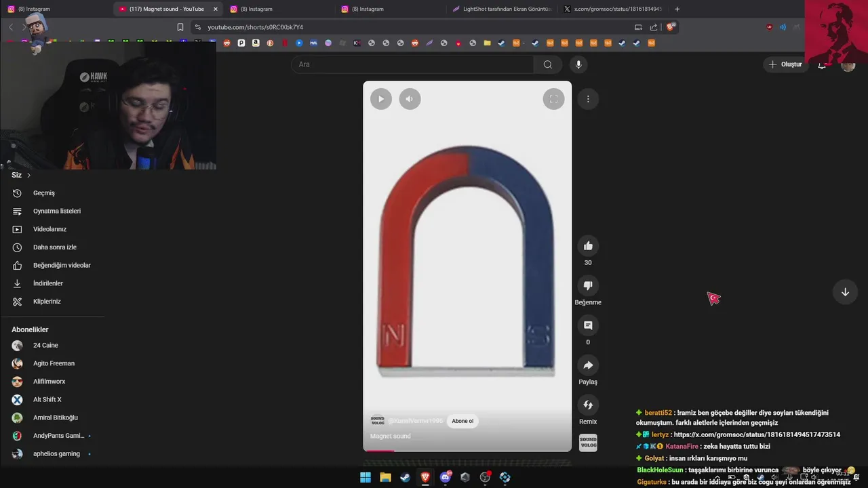The width and height of the screenshot is (868, 488).
Task: Expand the Siz section chevron
Action: tap(28, 175)
